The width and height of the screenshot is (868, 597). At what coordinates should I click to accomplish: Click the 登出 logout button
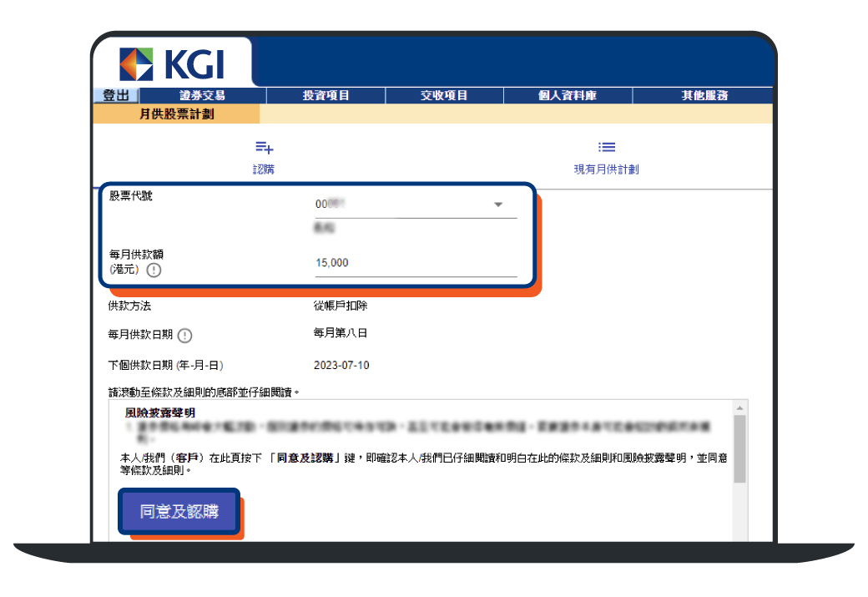click(x=116, y=95)
